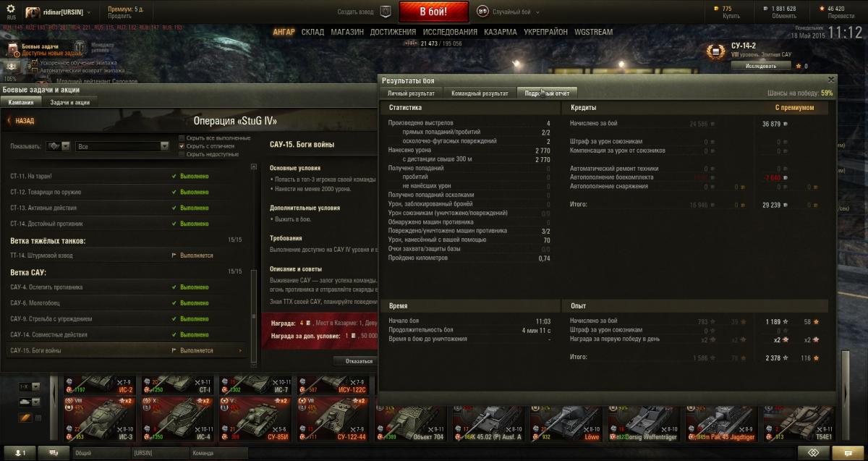The image size is (868, 461).
Task: Toggle Скрыть недоступные checkbox
Action: (182, 153)
